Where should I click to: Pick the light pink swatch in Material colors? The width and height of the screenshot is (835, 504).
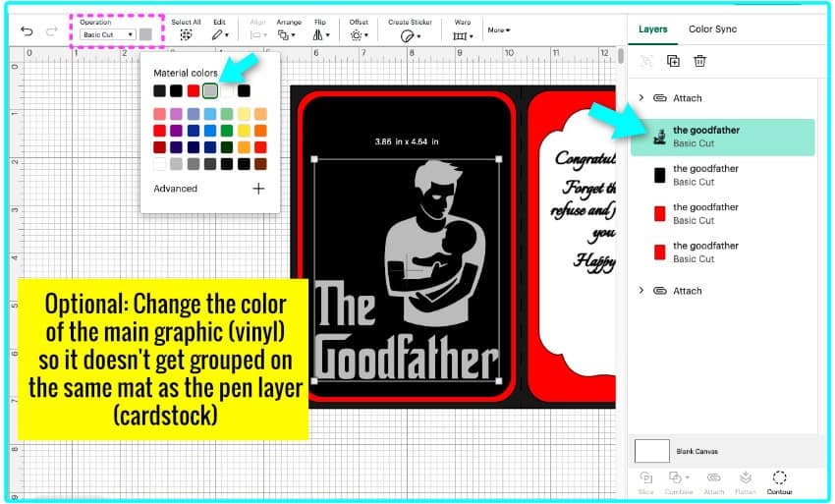[x=159, y=114]
